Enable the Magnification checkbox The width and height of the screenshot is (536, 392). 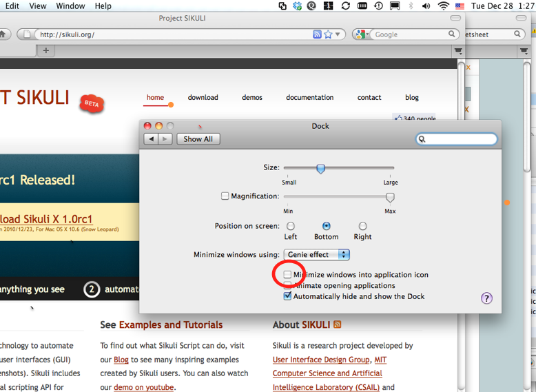coord(225,196)
